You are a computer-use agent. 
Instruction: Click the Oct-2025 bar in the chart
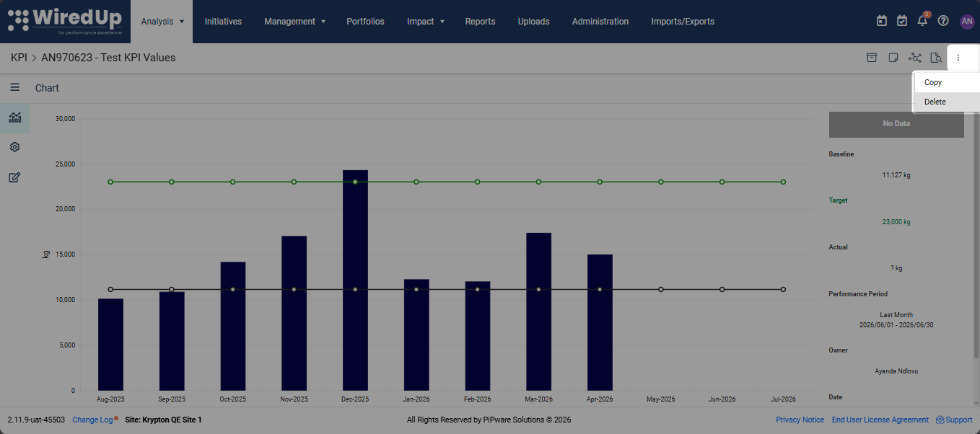point(233,327)
